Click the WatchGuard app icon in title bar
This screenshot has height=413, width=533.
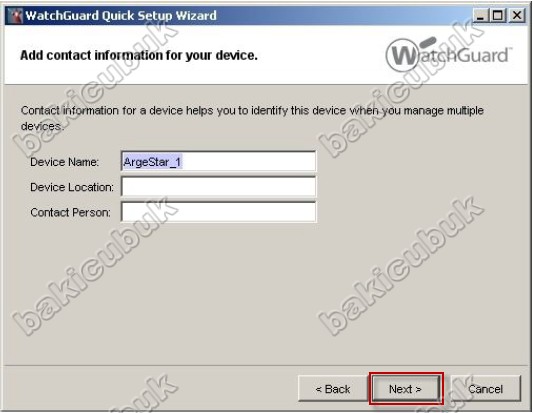[x=15, y=16]
